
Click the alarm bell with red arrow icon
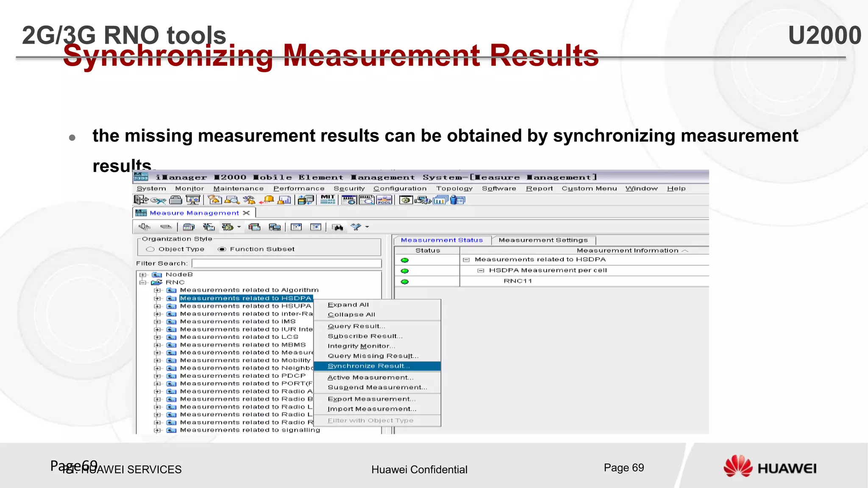(267, 200)
